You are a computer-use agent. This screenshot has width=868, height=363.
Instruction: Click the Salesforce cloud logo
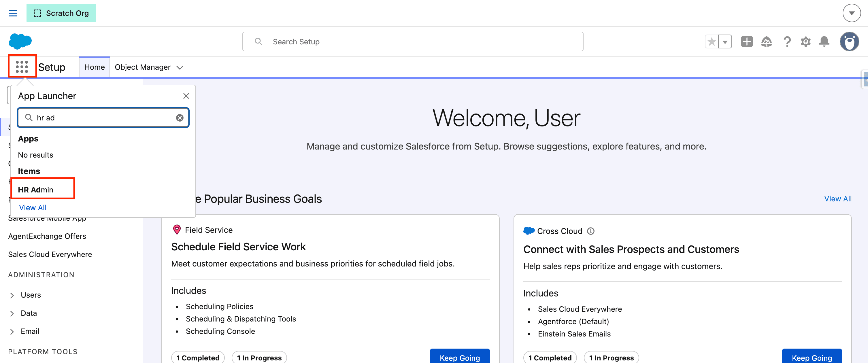(20, 41)
